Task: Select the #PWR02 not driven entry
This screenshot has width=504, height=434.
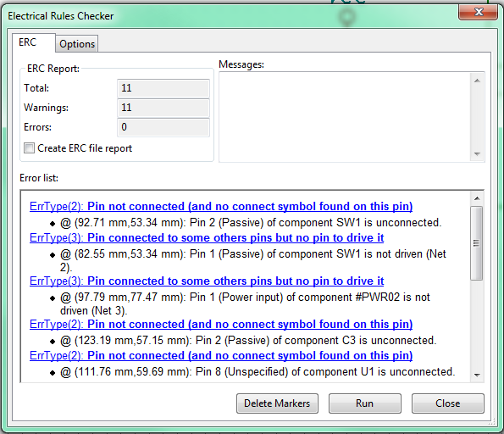Action: point(245,303)
